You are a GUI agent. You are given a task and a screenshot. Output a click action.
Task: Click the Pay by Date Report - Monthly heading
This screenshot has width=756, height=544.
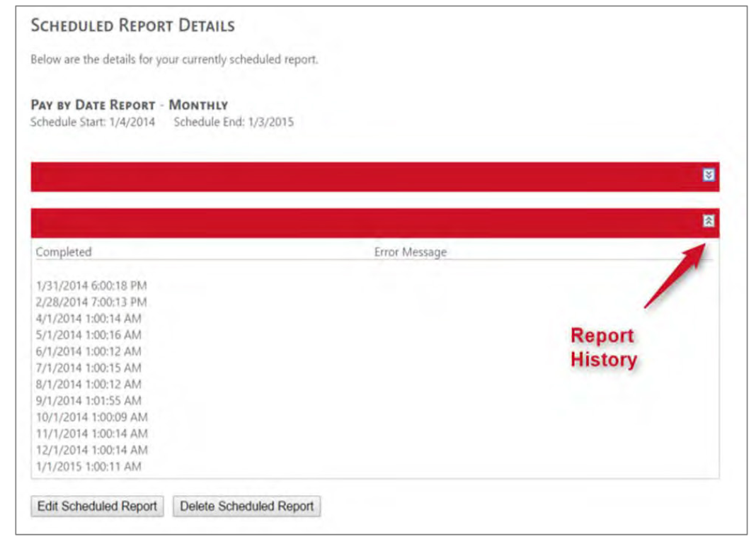[129, 105]
